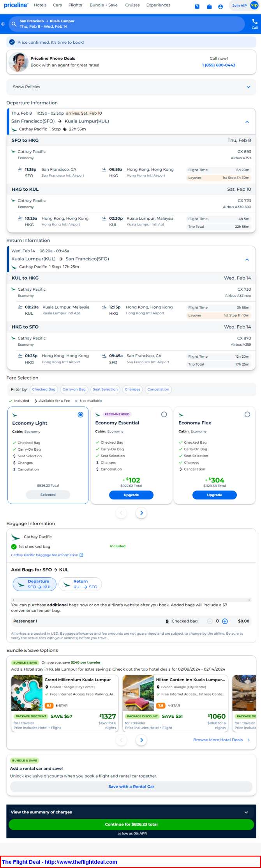Collapse the return flight details
The image size is (261, 868).
coord(247,259)
